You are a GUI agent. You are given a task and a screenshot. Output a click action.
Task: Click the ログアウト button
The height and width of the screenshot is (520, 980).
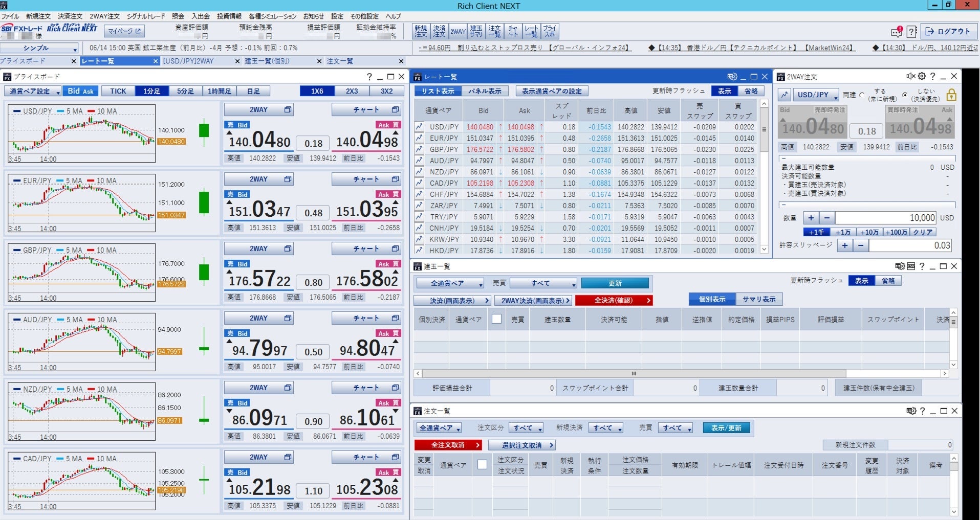[x=948, y=32]
